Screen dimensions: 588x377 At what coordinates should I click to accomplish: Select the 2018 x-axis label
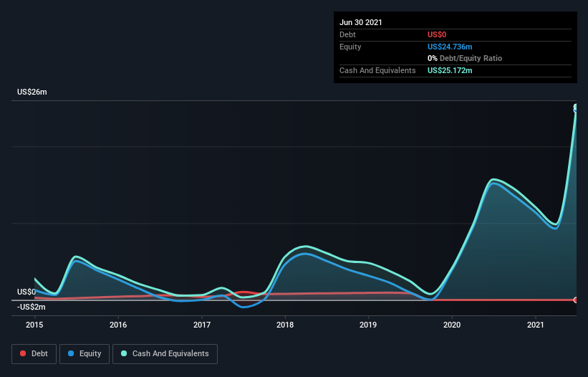tap(285, 325)
